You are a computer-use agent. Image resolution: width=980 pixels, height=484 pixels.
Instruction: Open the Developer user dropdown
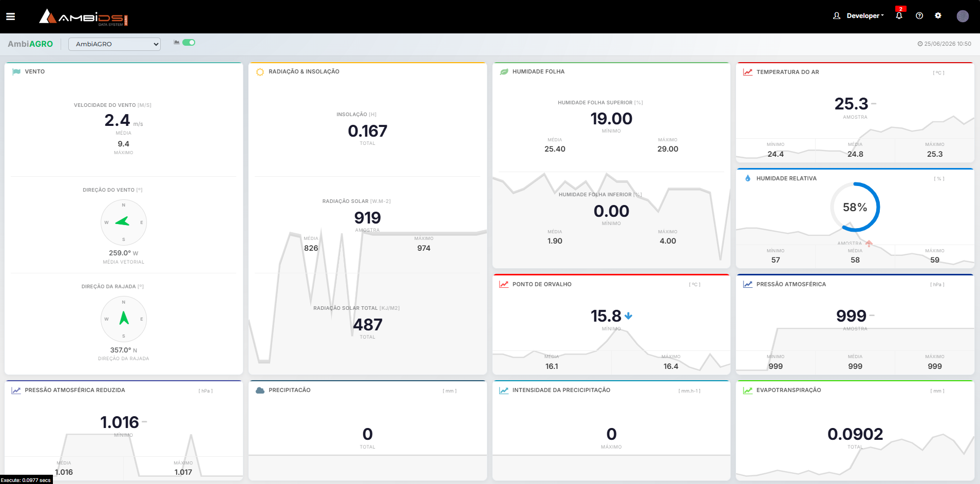click(x=858, y=16)
